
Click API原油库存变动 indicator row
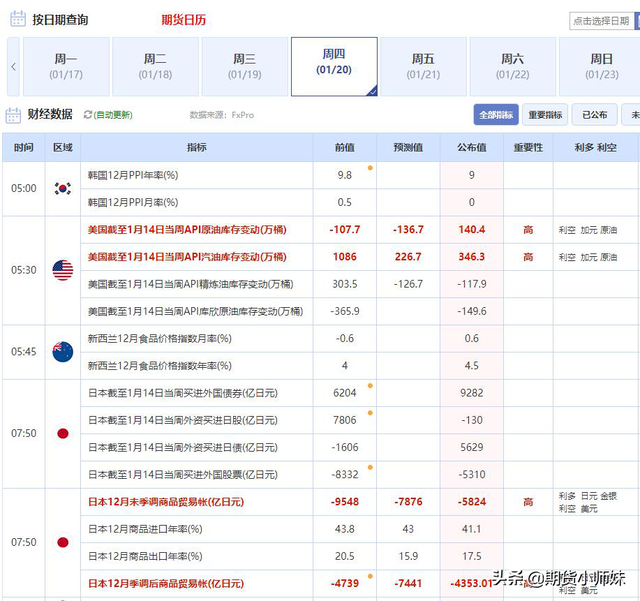[359, 230]
